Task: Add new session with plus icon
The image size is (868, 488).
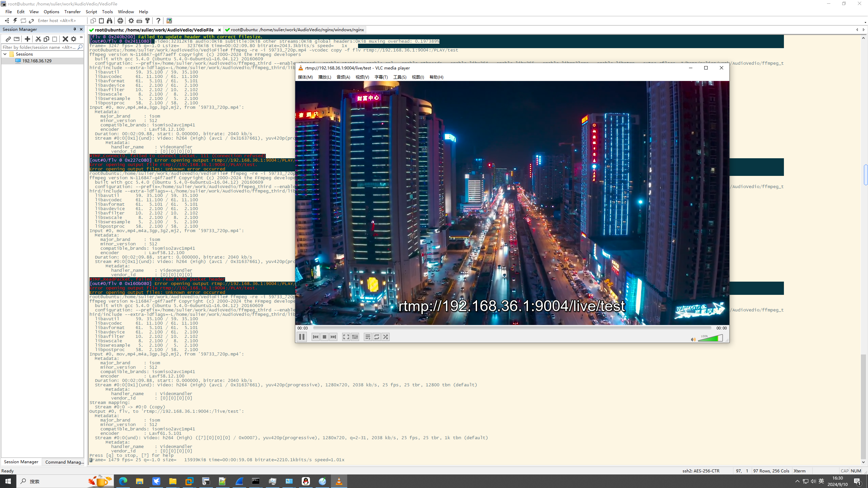Action: click(27, 39)
